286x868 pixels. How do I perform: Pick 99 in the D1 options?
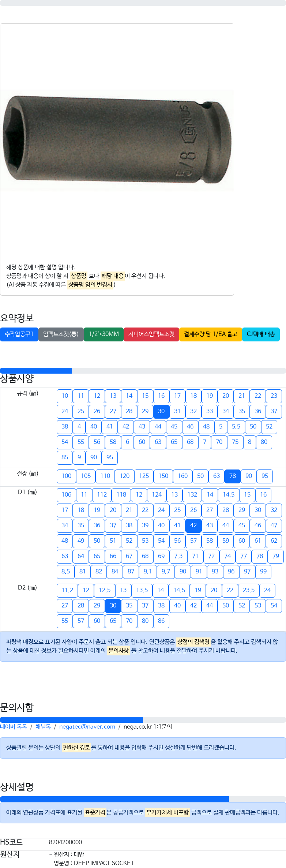[x=263, y=572]
